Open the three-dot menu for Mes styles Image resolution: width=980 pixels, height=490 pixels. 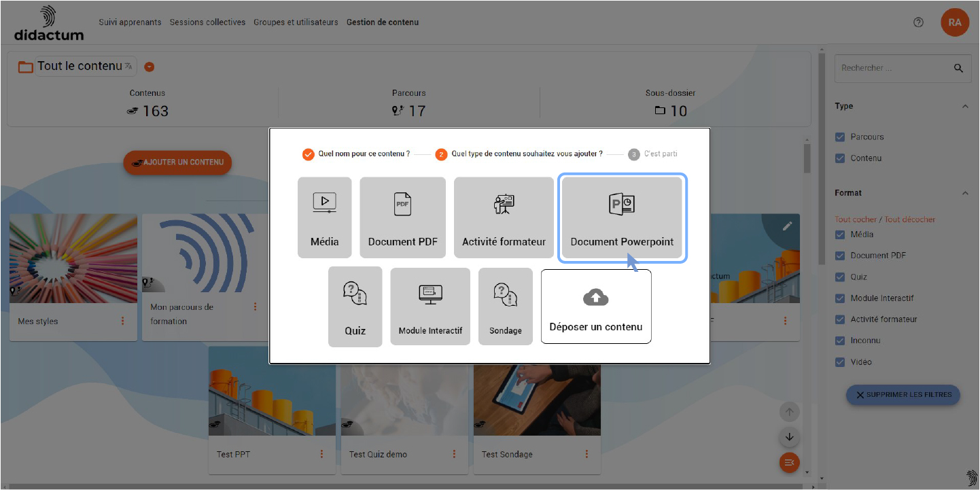coord(123,321)
